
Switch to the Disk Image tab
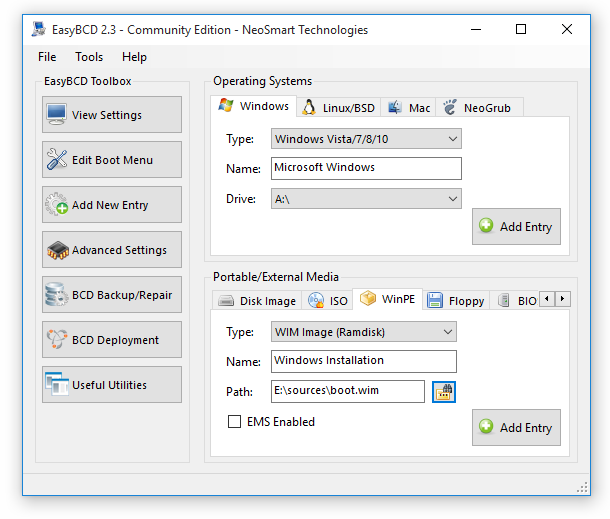pyautogui.click(x=257, y=301)
